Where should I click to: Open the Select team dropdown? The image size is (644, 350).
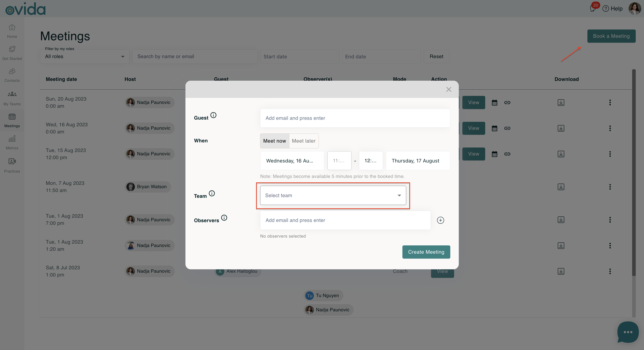coord(333,195)
